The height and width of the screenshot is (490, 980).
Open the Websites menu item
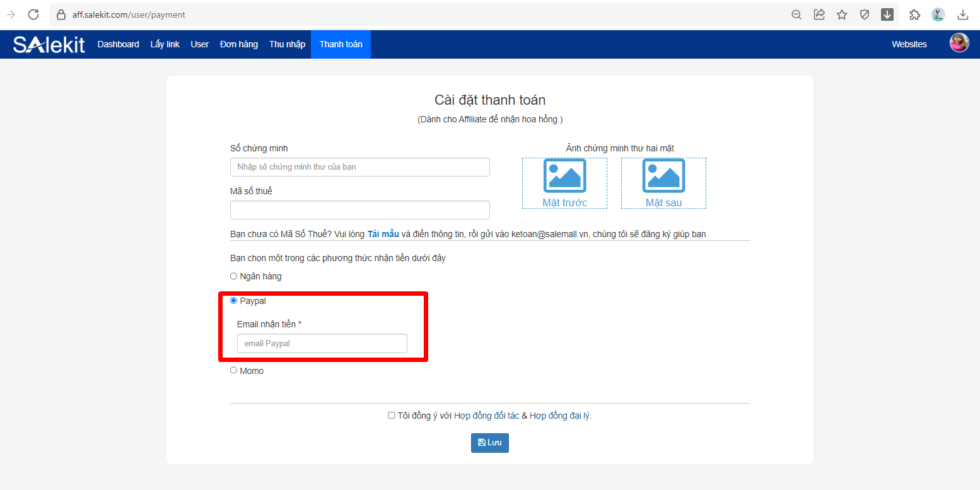point(909,44)
